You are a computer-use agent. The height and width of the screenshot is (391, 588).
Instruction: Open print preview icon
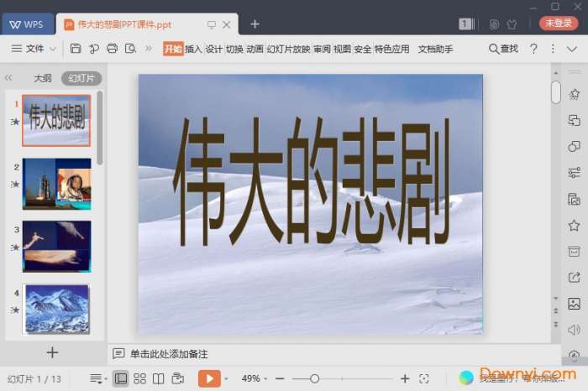pyautogui.click(x=130, y=49)
